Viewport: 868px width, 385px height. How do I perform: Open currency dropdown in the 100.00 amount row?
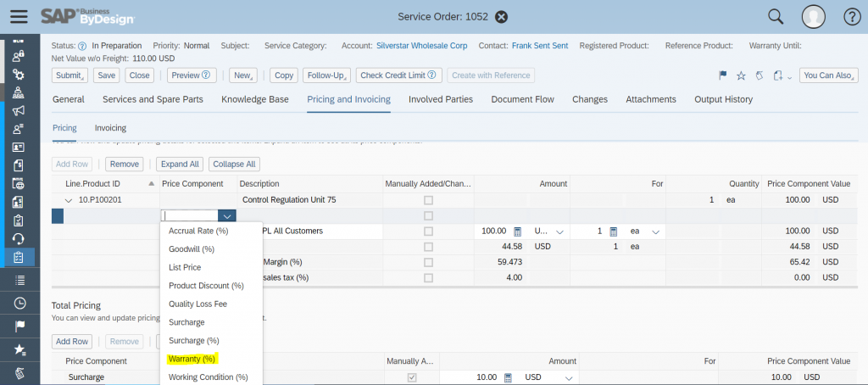559,232
